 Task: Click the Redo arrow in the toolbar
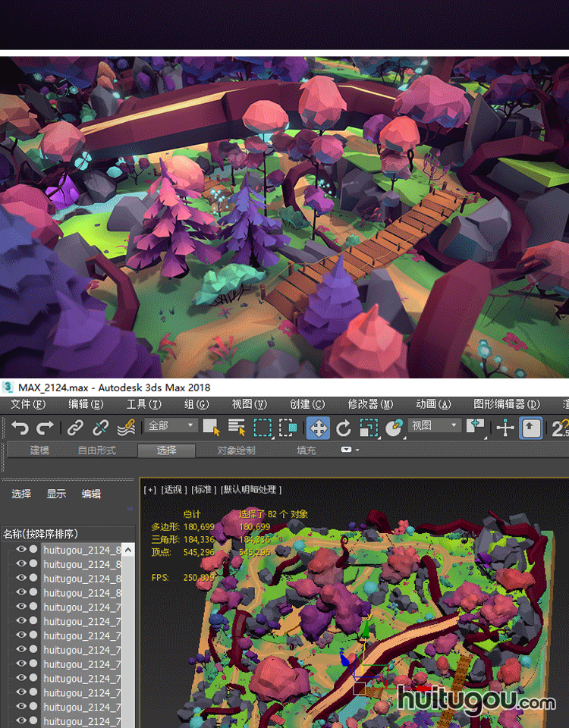(46, 428)
